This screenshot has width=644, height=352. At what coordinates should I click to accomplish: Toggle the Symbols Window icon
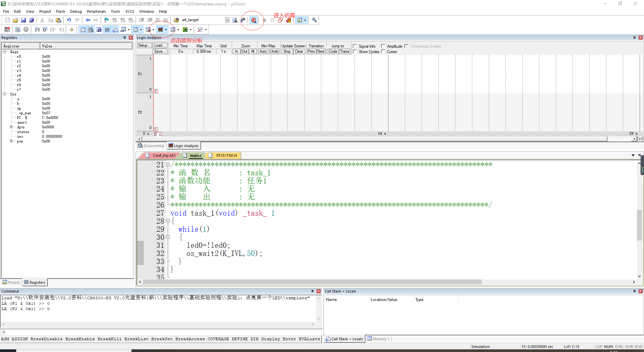click(x=99, y=30)
